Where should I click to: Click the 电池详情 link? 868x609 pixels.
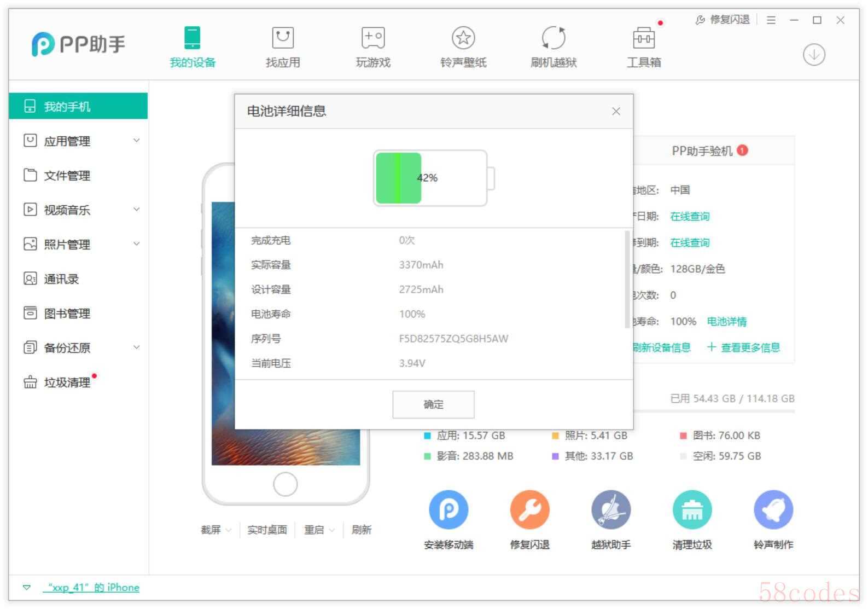(726, 322)
